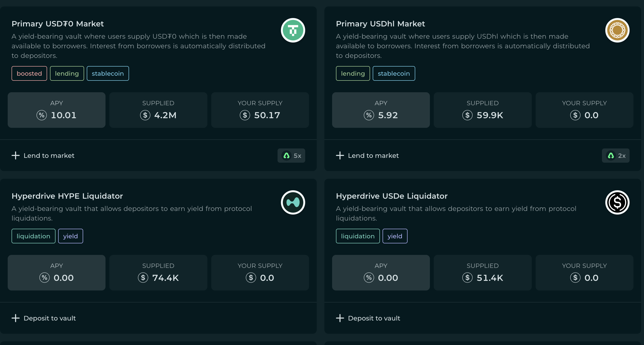Click the plus icon in the HYPE Liquidator card
Screen dimensions: 644x345
(16, 318)
